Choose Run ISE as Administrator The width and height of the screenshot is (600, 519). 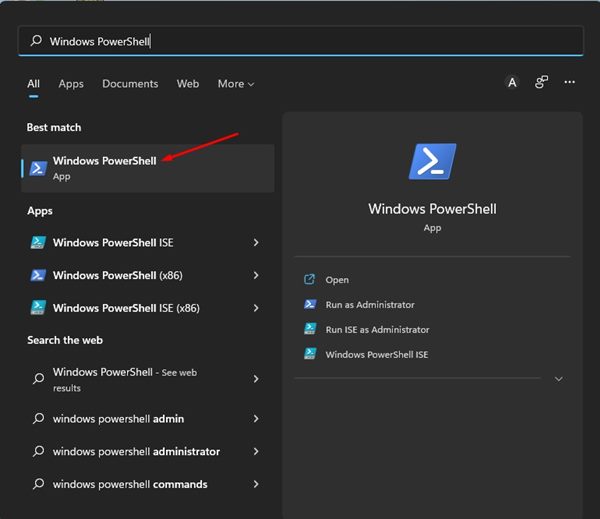[377, 330]
